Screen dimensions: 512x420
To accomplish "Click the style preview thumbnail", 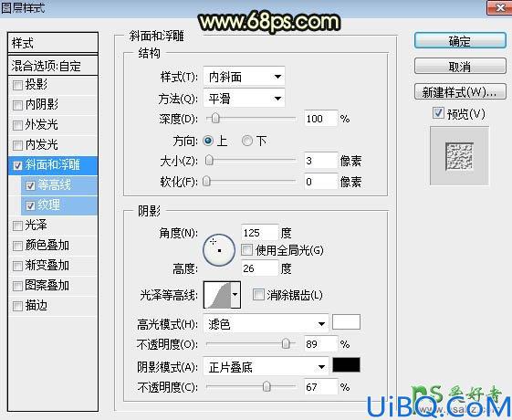I will [459, 156].
